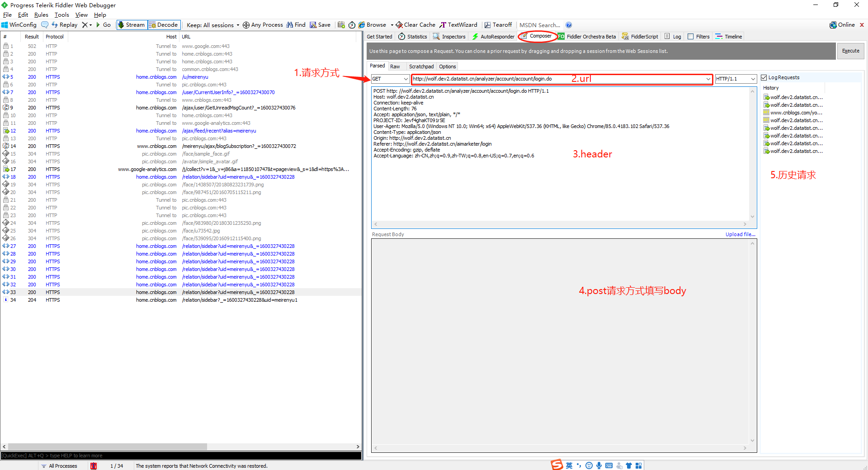Open the Help menu

[100, 15]
